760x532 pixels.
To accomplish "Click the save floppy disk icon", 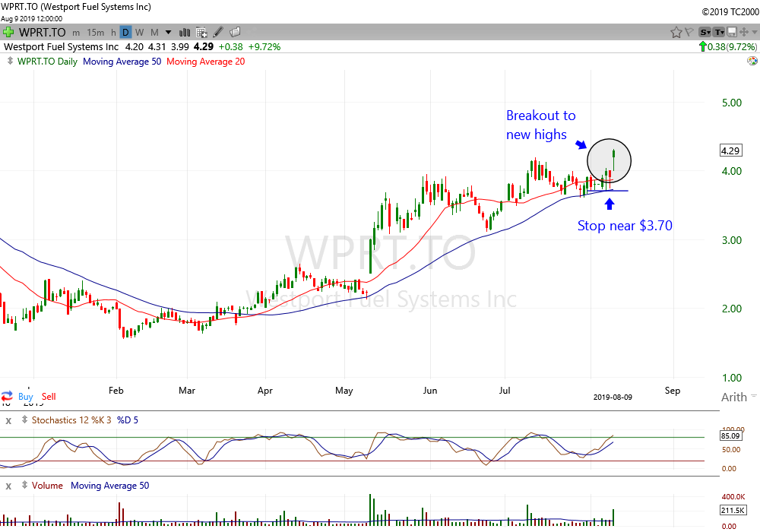I will point(732,33).
